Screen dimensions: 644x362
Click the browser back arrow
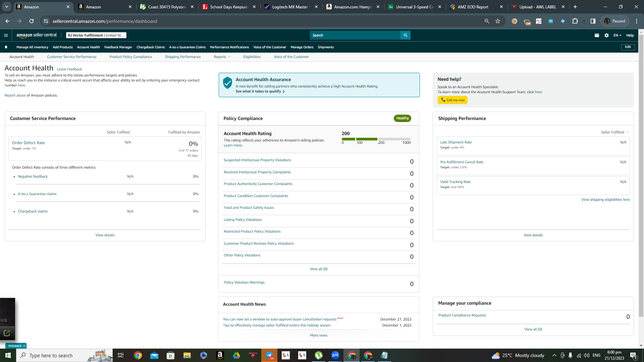[x=7, y=21]
